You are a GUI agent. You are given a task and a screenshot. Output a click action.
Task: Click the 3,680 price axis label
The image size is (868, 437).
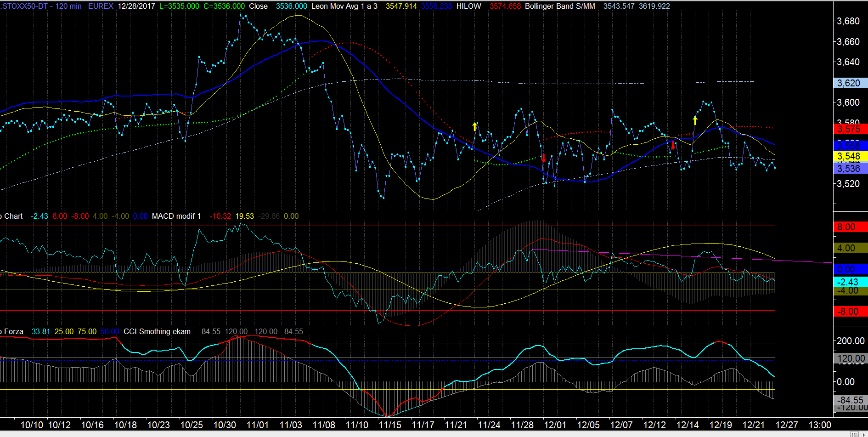pyautogui.click(x=848, y=21)
